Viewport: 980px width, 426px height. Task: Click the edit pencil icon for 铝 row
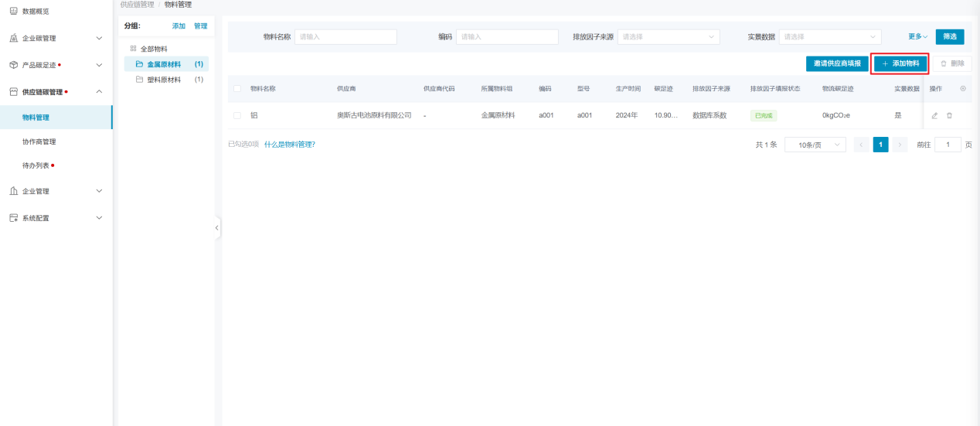934,116
